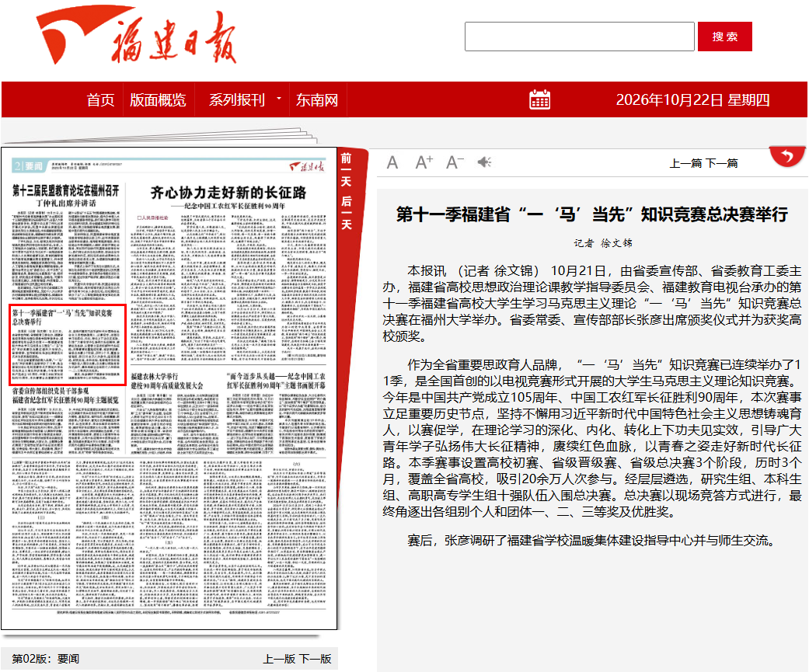Focus the search input field
The height and width of the screenshot is (672, 809).
point(580,37)
